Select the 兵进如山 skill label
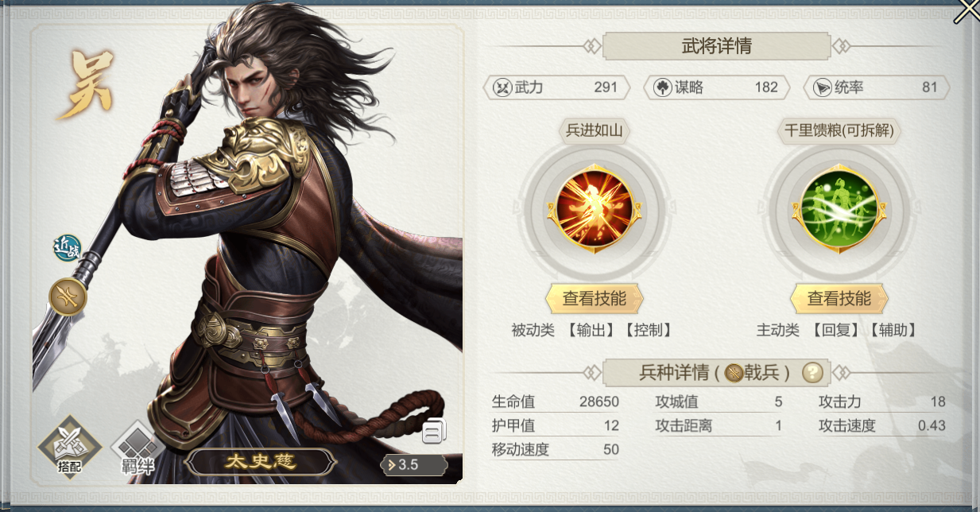 coord(595,130)
